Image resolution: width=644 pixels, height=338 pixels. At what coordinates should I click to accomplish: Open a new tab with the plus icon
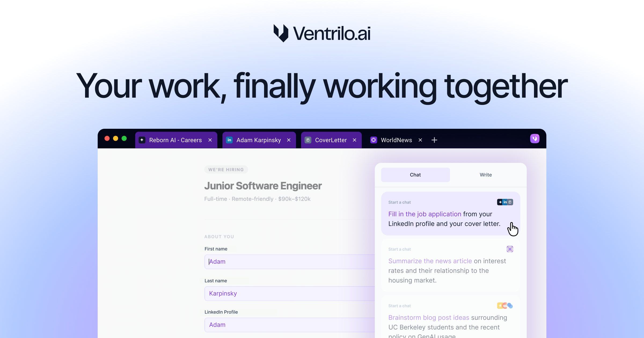click(434, 140)
